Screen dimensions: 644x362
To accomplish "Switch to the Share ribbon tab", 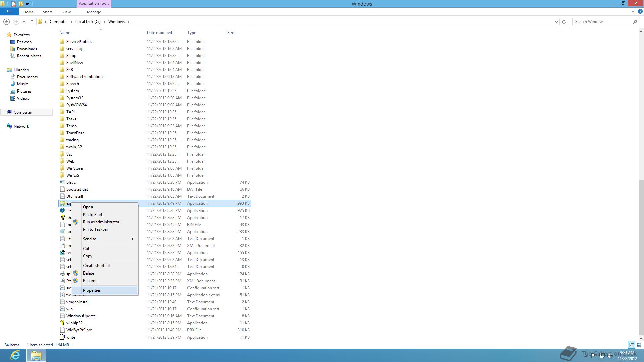I will (48, 12).
